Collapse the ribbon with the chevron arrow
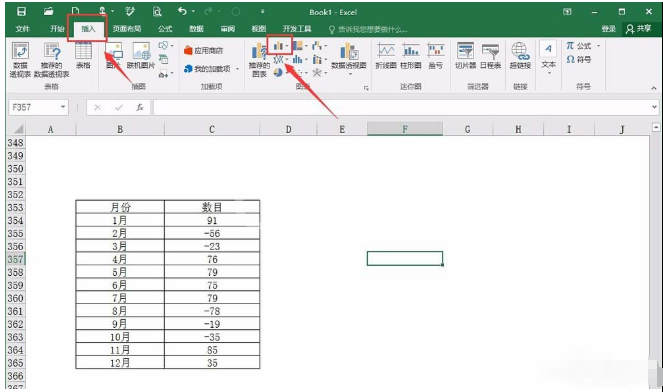Image resolution: width=663 pixels, height=392 pixels. tap(654, 88)
